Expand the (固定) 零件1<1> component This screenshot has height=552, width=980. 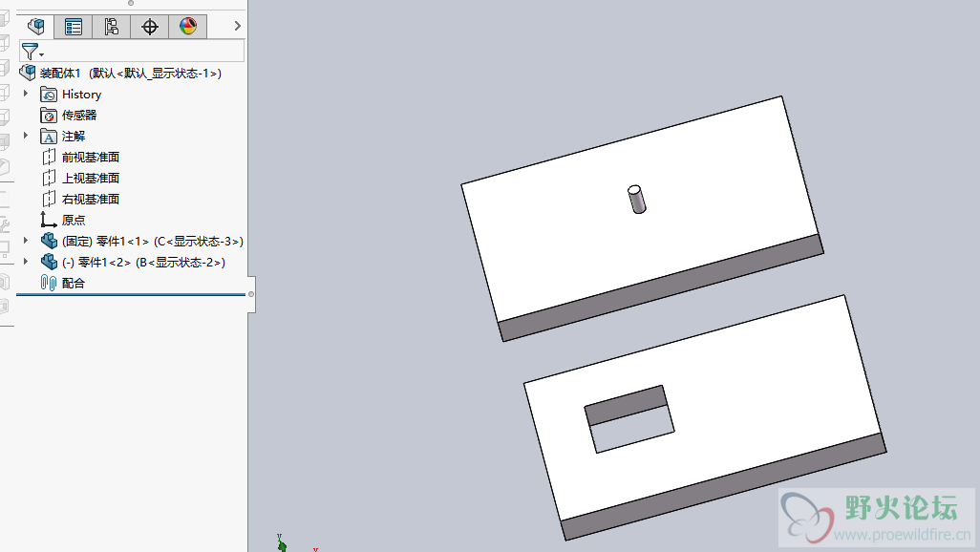[x=26, y=241]
